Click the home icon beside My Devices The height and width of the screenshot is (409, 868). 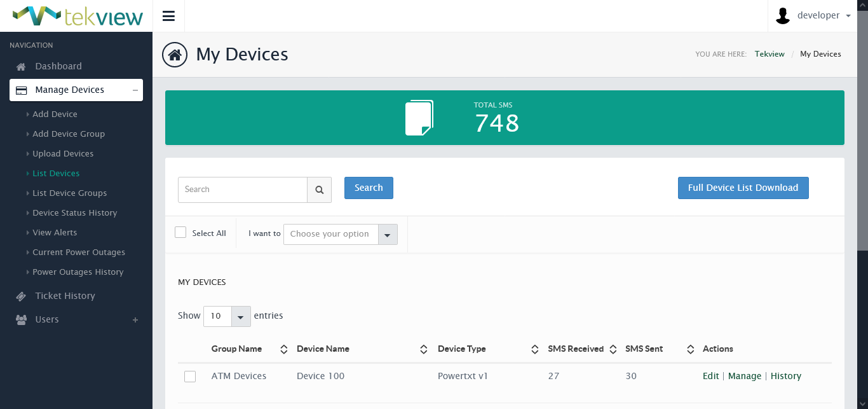click(175, 55)
